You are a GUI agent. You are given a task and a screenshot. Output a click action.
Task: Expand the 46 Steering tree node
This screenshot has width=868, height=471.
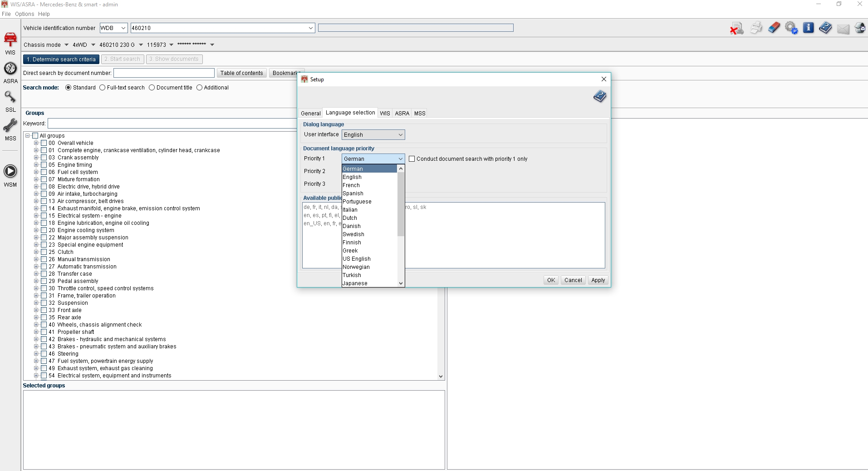coord(36,354)
